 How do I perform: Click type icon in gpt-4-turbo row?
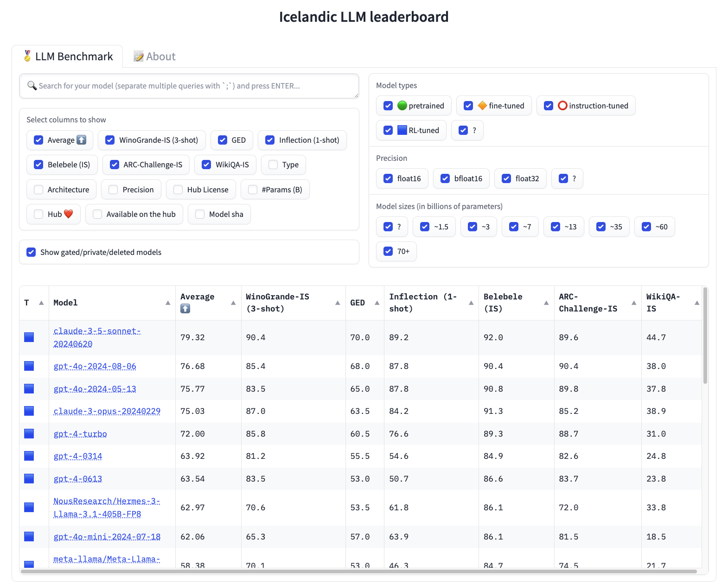[x=29, y=433]
